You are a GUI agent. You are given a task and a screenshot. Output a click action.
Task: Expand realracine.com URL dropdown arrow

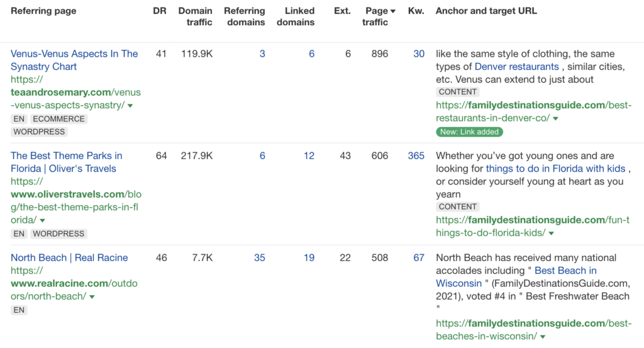[x=92, y=297]
